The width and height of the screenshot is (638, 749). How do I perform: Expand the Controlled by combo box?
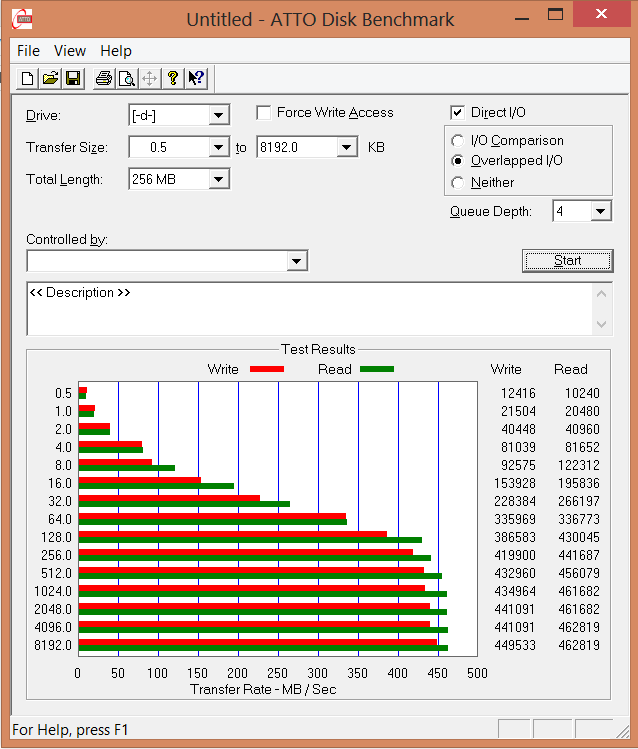click(x=296, y=261)
